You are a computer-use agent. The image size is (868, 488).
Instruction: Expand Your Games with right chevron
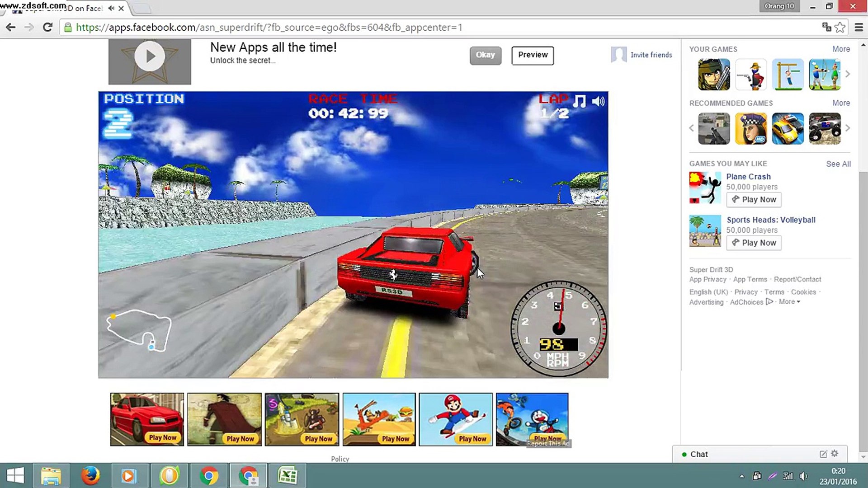click(x=848, y=74)
